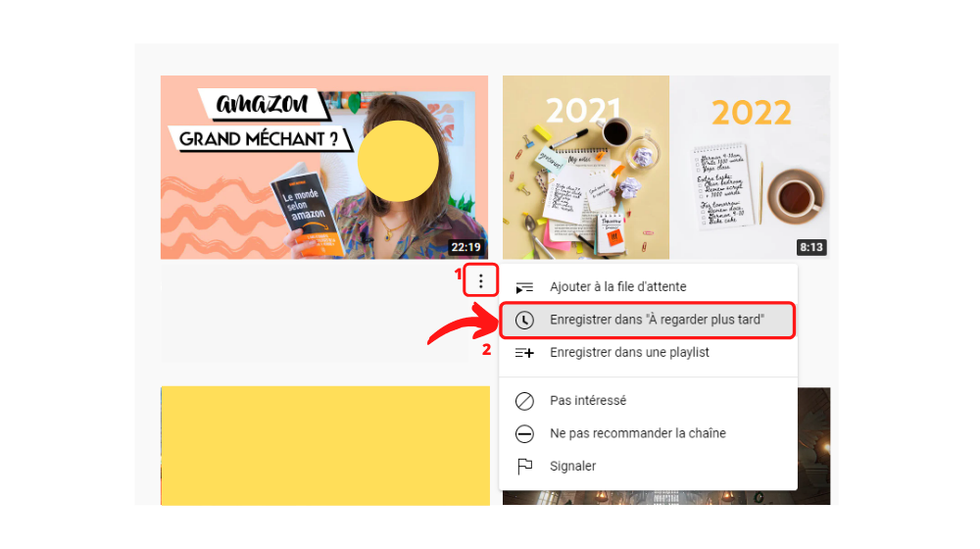Select Enregistrer dans une playlist
Screen dimensions: 980x549
(x=648, y=353)
